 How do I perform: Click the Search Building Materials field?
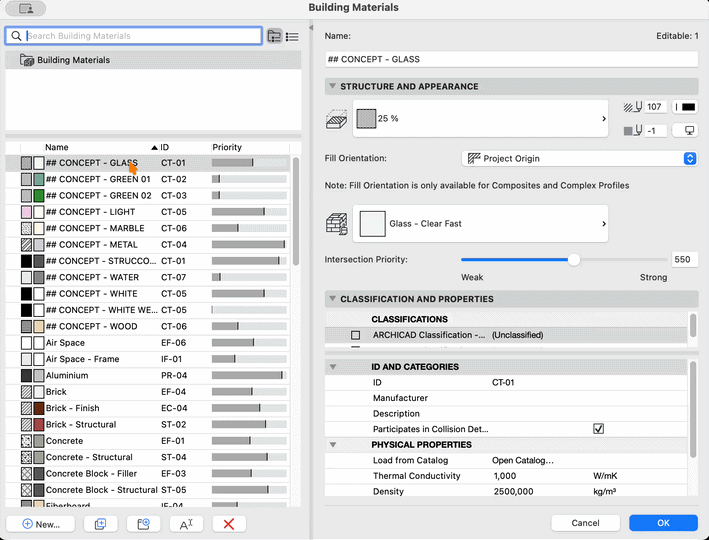tap(133, 36)
